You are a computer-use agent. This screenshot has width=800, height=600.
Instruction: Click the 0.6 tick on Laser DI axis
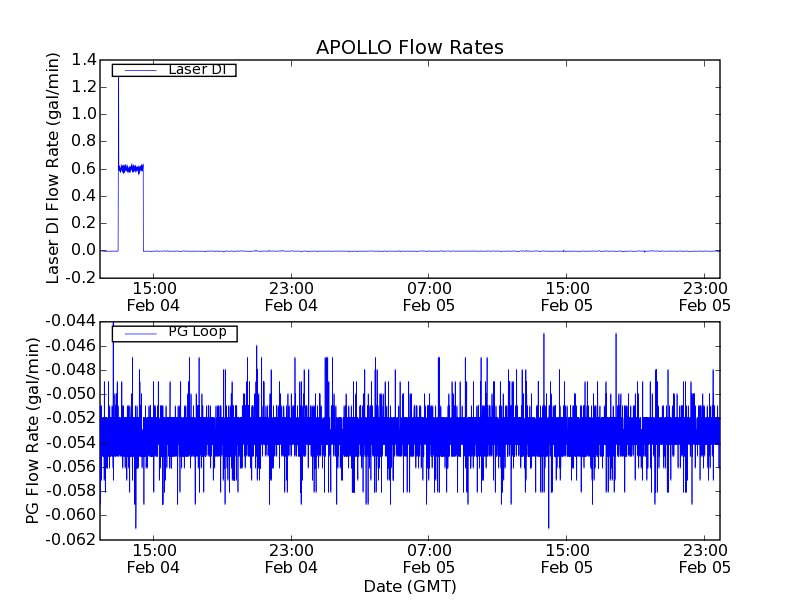pos(83,169)
